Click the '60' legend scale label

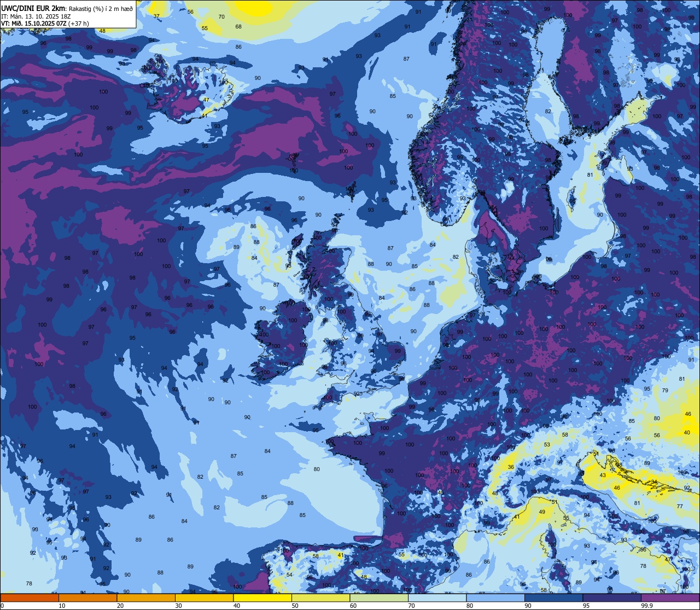pyautogui.click(x=353, y=606)
